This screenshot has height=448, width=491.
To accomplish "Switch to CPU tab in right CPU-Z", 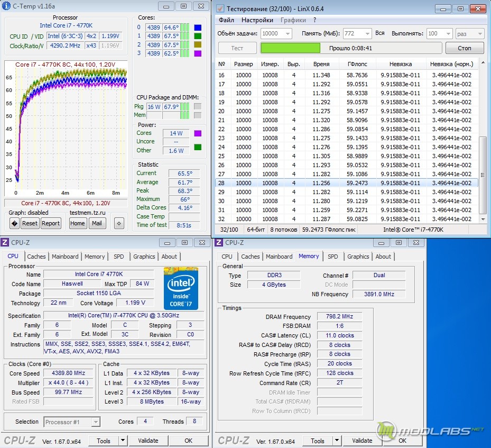I will [227, 257].
